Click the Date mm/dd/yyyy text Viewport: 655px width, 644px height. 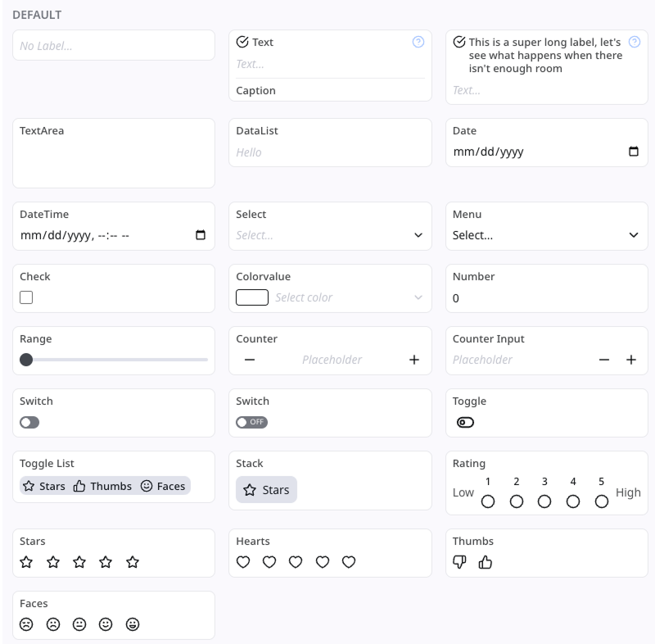488,152
